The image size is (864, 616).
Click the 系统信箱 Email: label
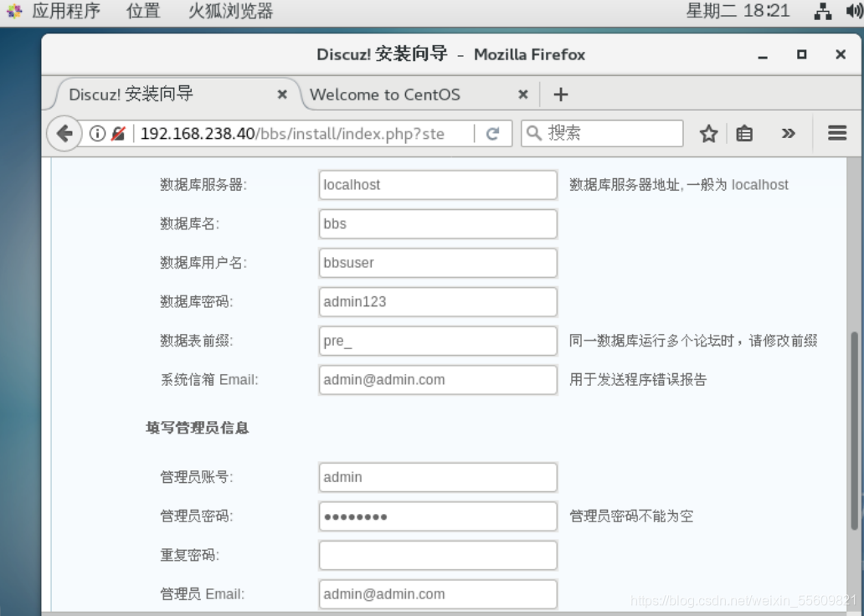tap(209, 380)
